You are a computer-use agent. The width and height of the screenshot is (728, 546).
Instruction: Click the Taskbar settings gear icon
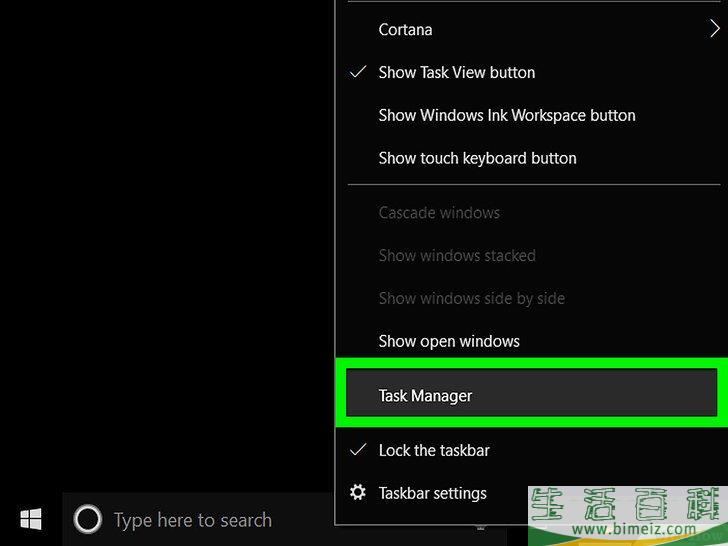coord(358,492)
